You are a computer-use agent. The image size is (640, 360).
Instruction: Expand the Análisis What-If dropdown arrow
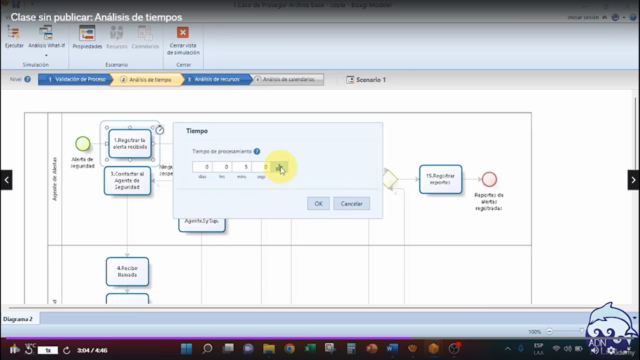click(x=46, y=56)
